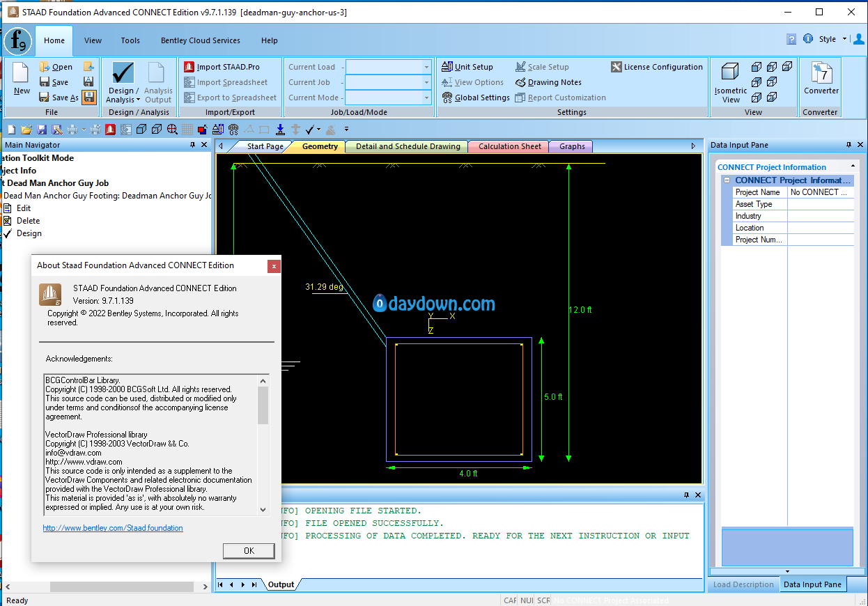Open the Calculation Sheet tab
Viewport: 868px width, 606px height.
pos(510,146)
